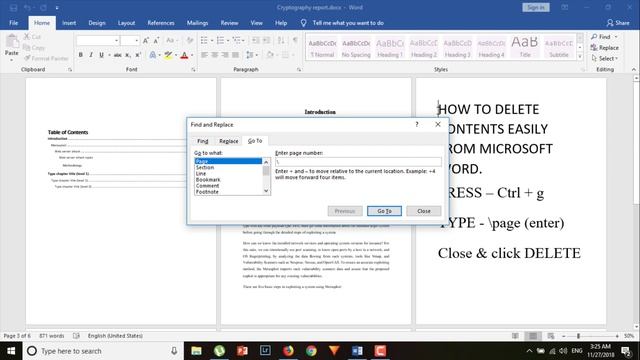This screenshot has height=360, width=640.
Task: Select Section in Go to what list
Action: (x=228, y=167)
